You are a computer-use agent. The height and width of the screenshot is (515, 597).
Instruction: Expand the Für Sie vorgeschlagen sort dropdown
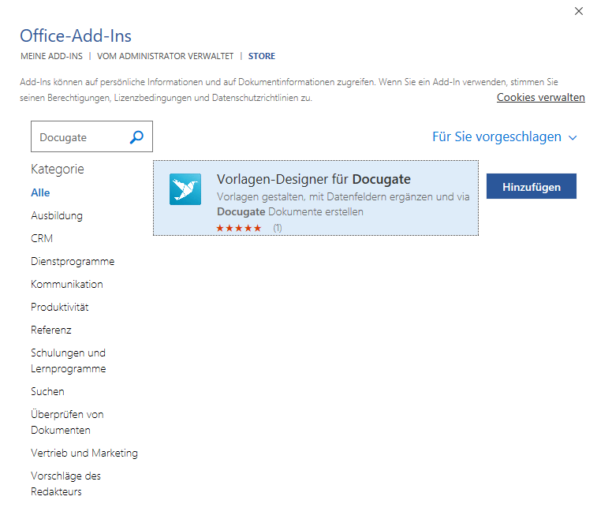pyautogui.click(x=504, y=137)
